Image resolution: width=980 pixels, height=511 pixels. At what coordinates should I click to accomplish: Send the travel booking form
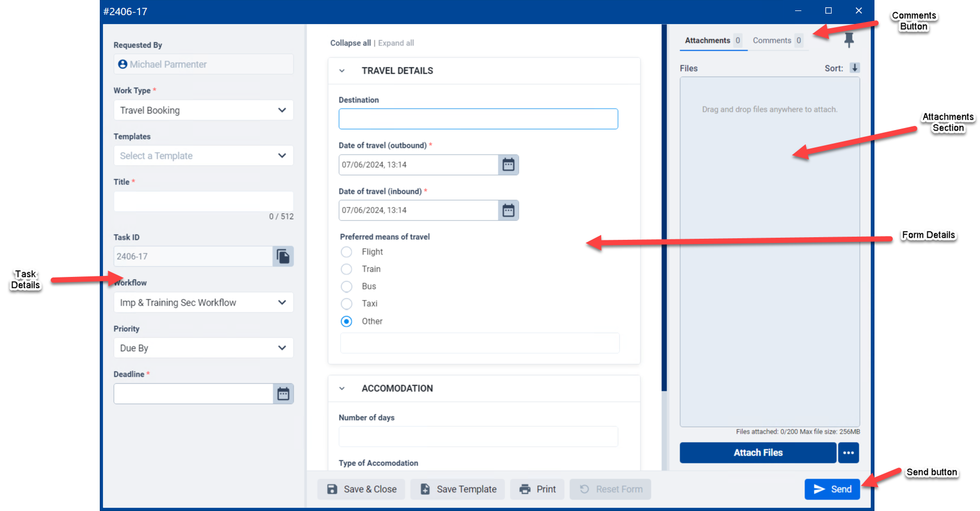click(832, 489)
